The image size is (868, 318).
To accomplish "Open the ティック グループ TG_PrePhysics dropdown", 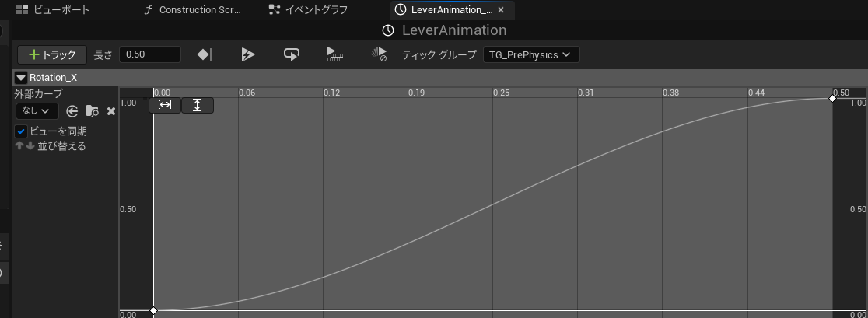I will 531,54.
